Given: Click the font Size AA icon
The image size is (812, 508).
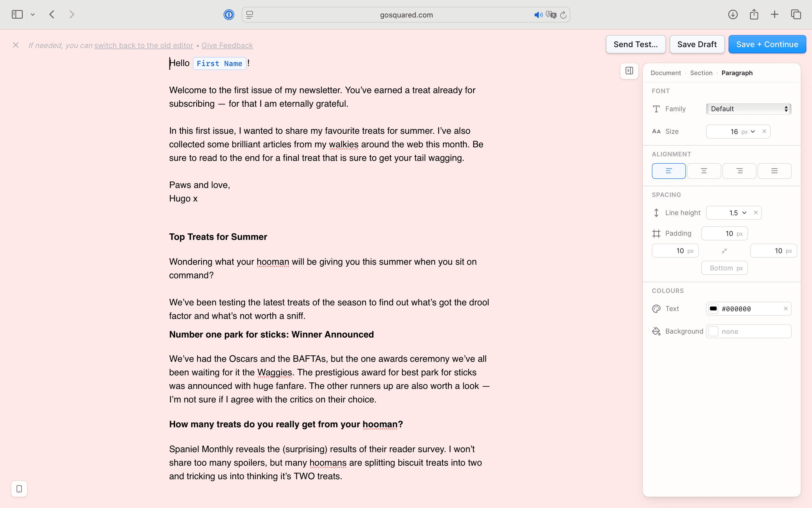Looking at the screenshot, I should [656, 132].
